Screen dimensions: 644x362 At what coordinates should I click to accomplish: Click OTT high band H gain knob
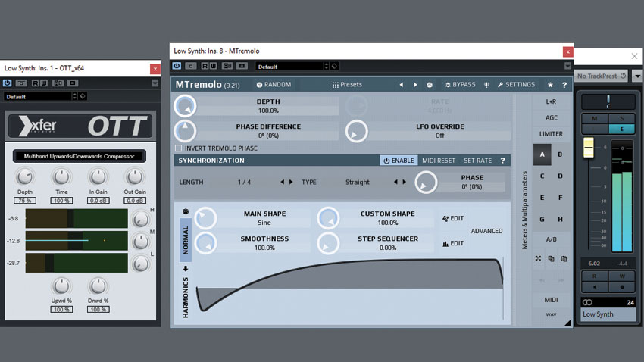(x=140, y=220)
